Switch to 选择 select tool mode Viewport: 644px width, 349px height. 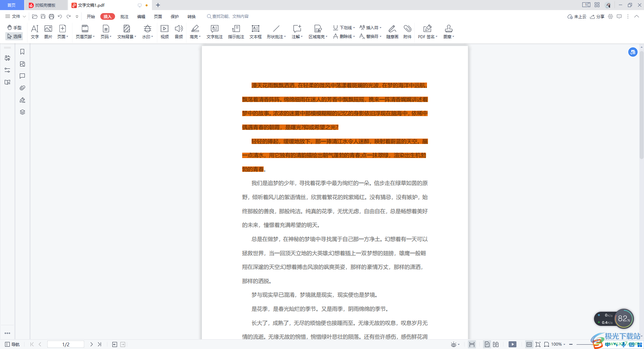(14, 36)
